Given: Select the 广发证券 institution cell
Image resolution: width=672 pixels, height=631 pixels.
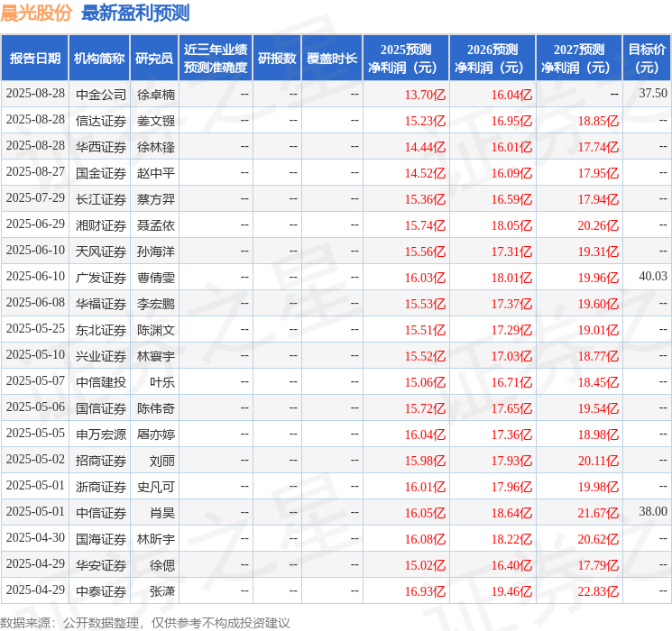Looking at the screenshot, I should tap(101, 277).
